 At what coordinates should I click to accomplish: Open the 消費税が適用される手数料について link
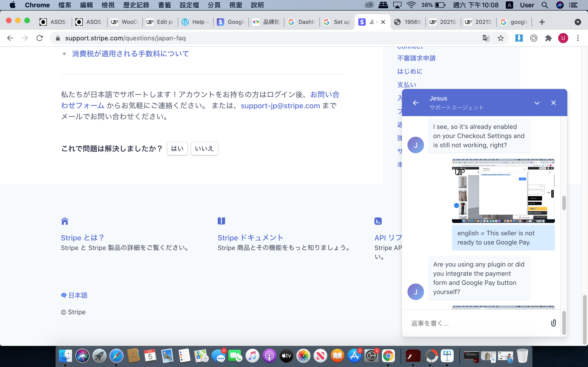130,54
